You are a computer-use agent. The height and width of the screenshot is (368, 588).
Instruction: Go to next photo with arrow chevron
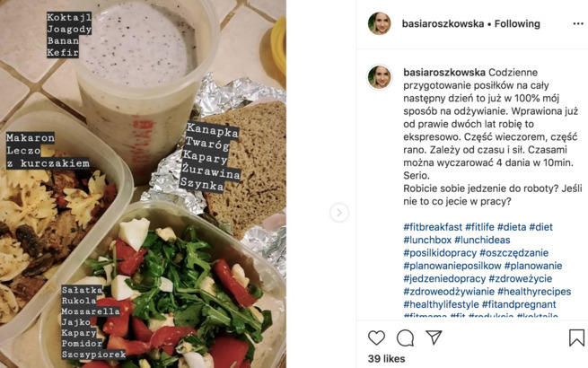(x=339, y=213)
